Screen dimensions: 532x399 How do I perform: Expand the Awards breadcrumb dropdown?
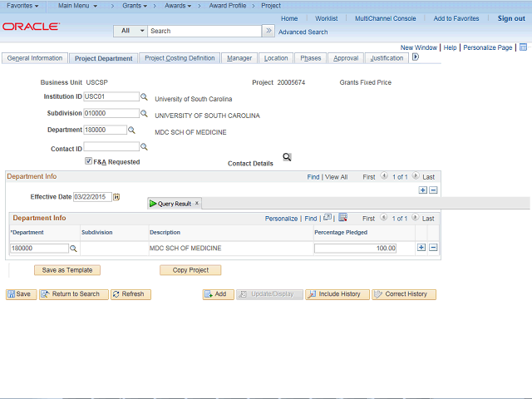click(x=178, y=6)
